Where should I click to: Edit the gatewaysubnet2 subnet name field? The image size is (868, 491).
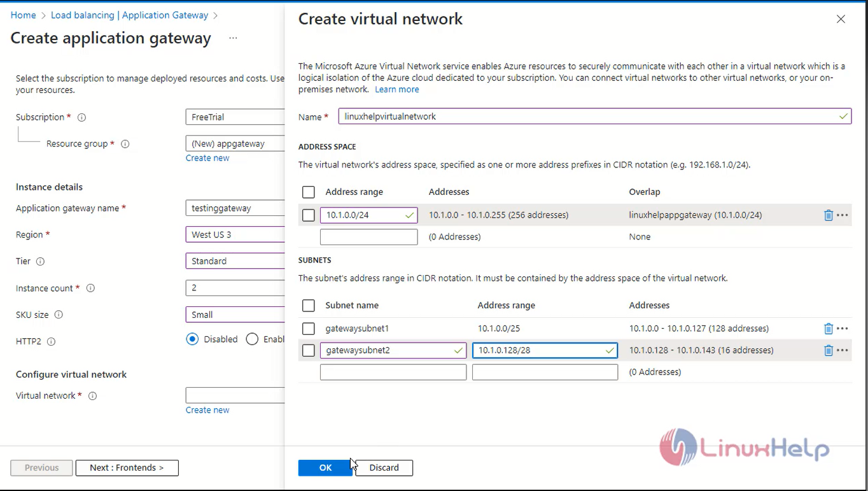point(393,350)
